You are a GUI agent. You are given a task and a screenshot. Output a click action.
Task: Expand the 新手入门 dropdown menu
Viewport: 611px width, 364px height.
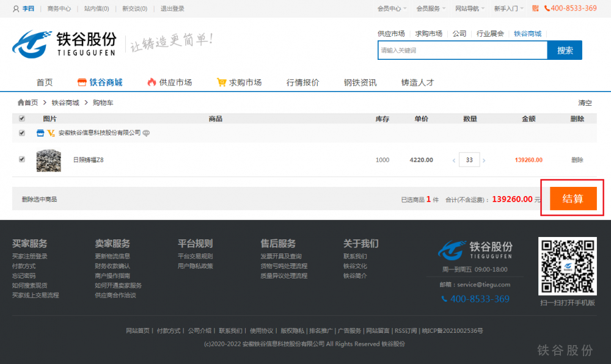click(x=508, y=9)
